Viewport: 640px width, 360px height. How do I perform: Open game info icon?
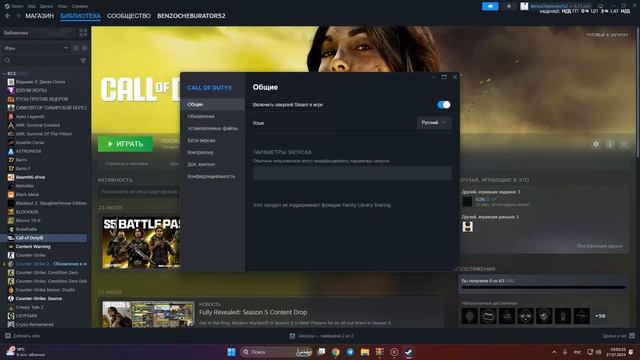(x=610, y=144)
